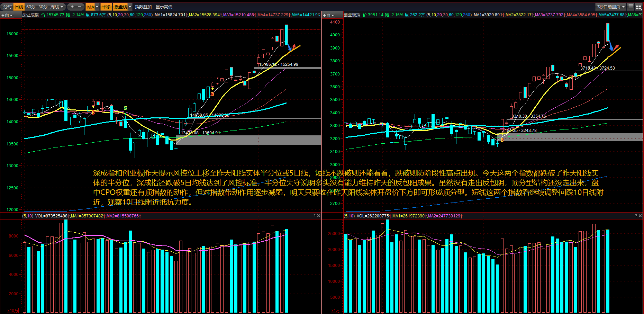644x314 pixels.
Task: Open help for left volume panel
Action: pyautogui.click(x=314, y=216)
